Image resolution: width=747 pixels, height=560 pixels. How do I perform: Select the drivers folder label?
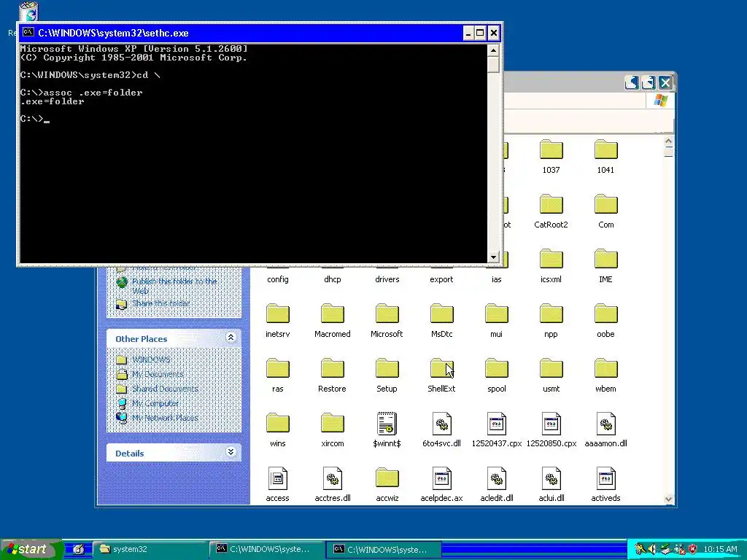click(387, 279)
